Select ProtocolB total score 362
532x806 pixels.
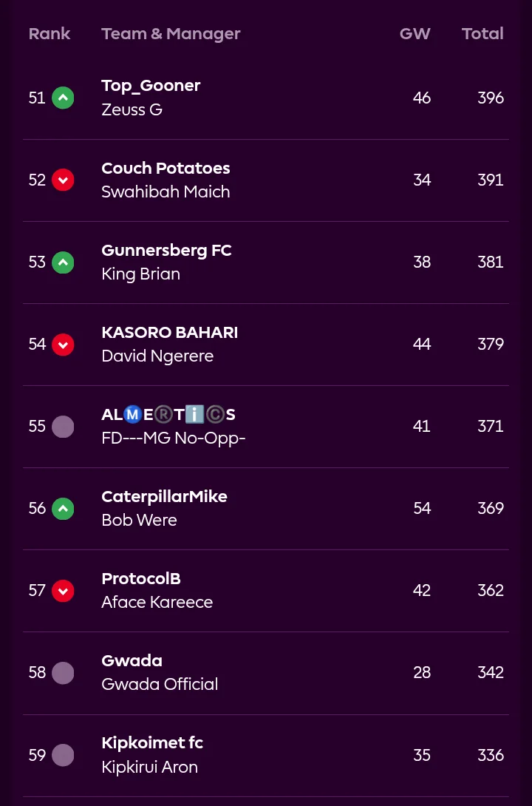(491, 591)
